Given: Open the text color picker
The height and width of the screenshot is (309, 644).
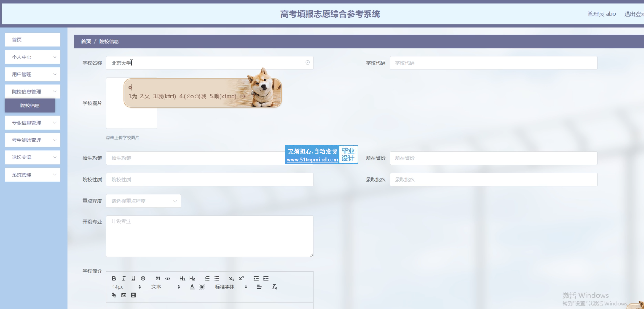Looking at the screenshot, I should [x=192, y=287].
